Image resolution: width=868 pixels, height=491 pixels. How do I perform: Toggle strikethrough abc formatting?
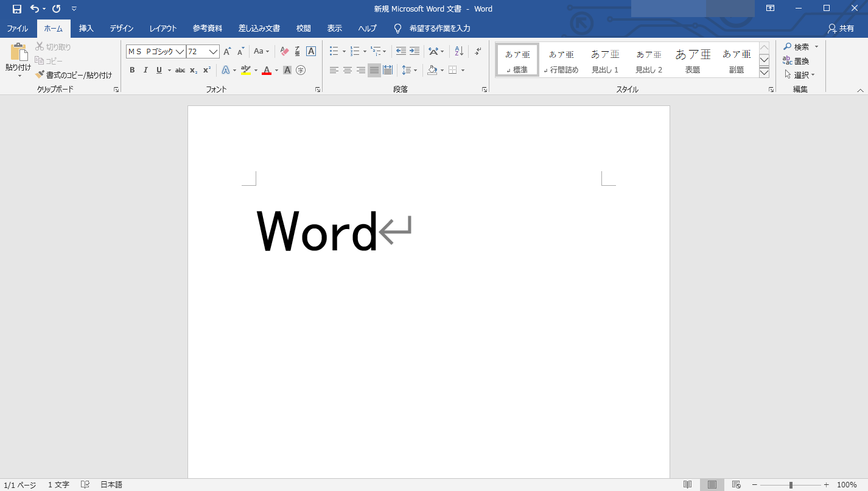[x=180, y=70]
